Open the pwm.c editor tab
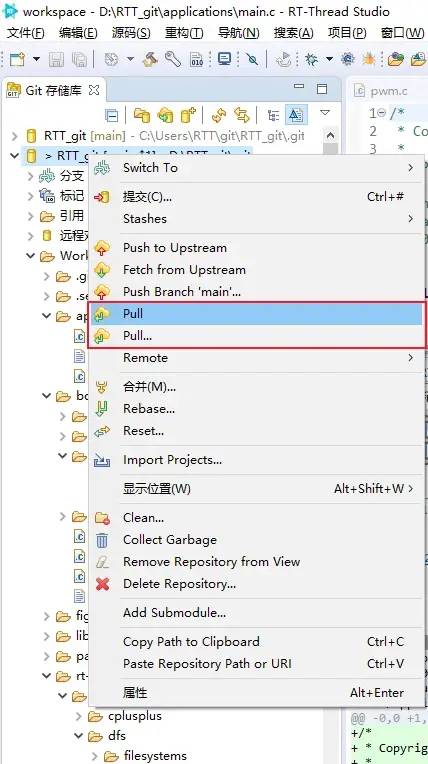This screenshot has width=428, height=764. tap(381, 91)
